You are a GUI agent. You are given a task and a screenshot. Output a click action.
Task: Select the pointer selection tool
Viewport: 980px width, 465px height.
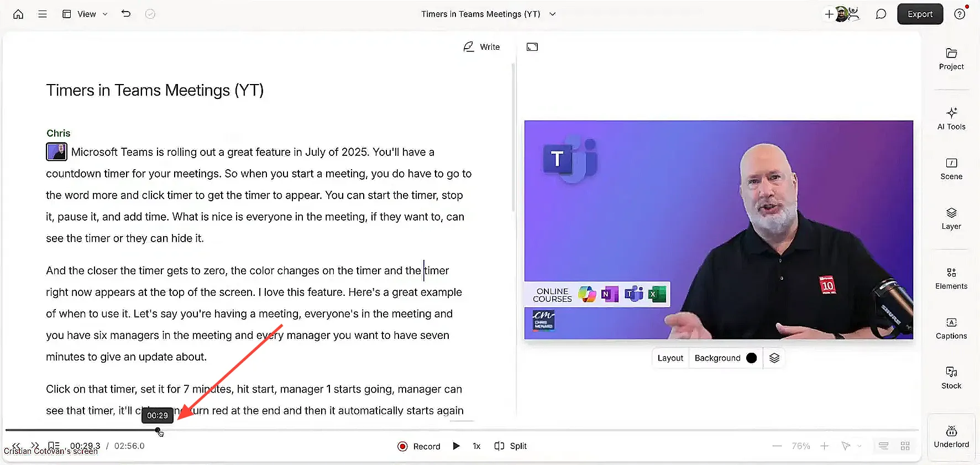(845, 446)
